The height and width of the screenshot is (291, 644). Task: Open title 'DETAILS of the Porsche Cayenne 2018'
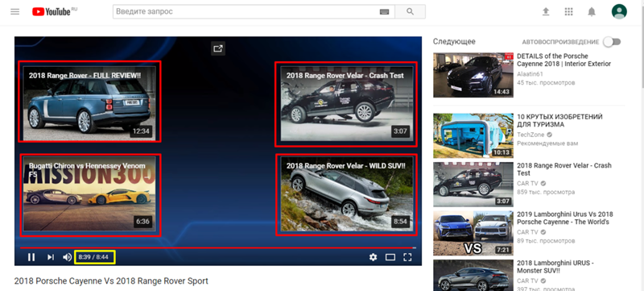[x=564, y=60]
